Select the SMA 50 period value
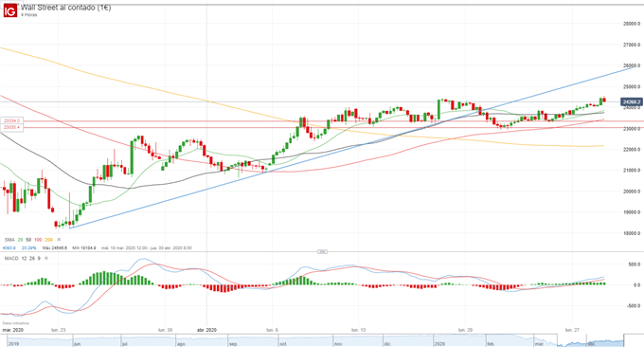This screenshot has height=347, width=644. point(28,240)
